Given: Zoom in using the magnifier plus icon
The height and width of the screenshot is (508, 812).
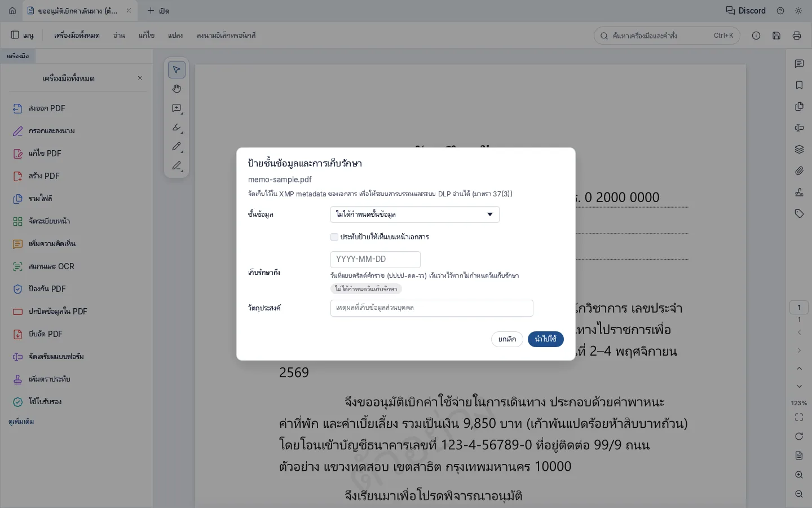Looking at the screenshot, I should [x=799, y=475].
